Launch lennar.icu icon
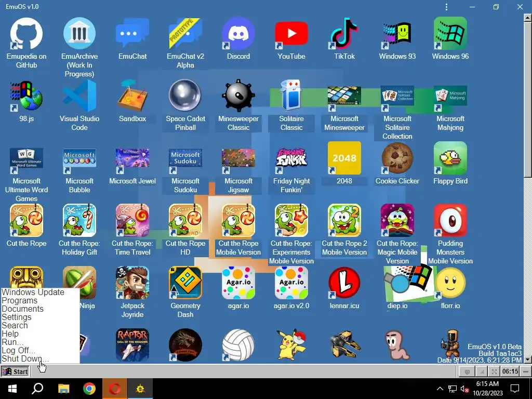The width and height of the screenshot is (532, 399). click(344, 283)
